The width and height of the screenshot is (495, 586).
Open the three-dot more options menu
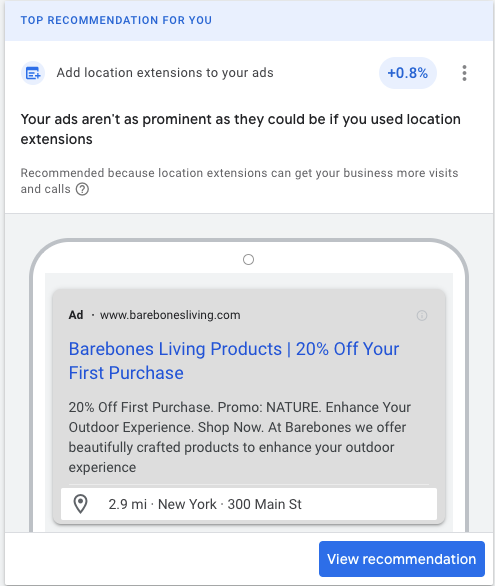click(464, 73)
